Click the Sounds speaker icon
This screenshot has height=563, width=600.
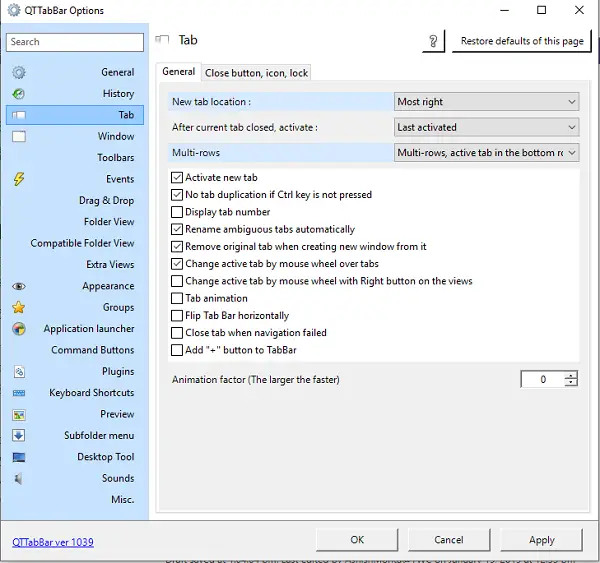[18, 478]
